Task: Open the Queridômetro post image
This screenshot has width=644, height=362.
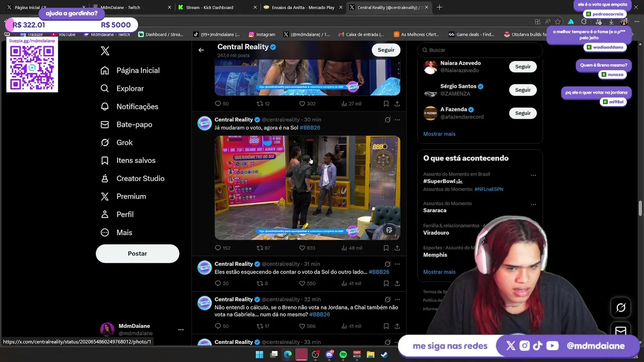Action: click(307, 187)
